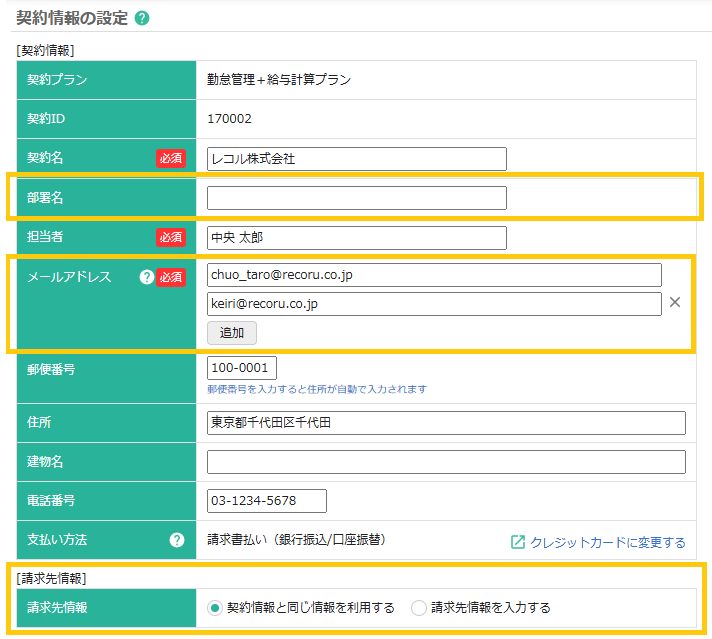Focus the 契約名 field containing レコル株式会社
Screen dimensions: 712x639
tap(356, 159)
